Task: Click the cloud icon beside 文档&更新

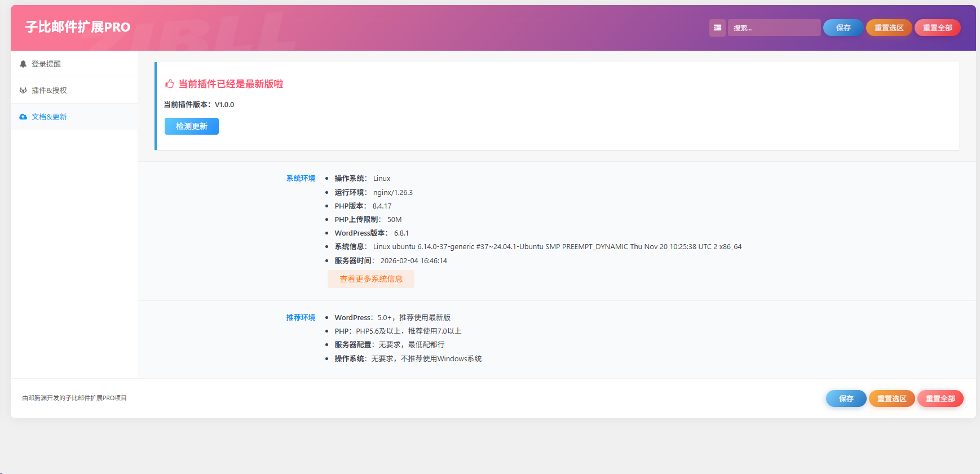Action: (23, 117)
